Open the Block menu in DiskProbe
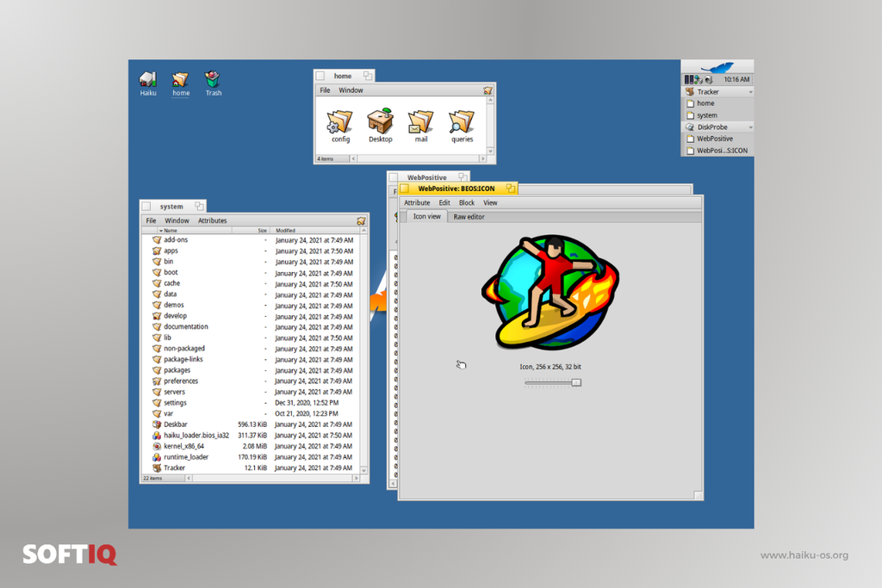882x588 pixels. [x=466, y=203]
